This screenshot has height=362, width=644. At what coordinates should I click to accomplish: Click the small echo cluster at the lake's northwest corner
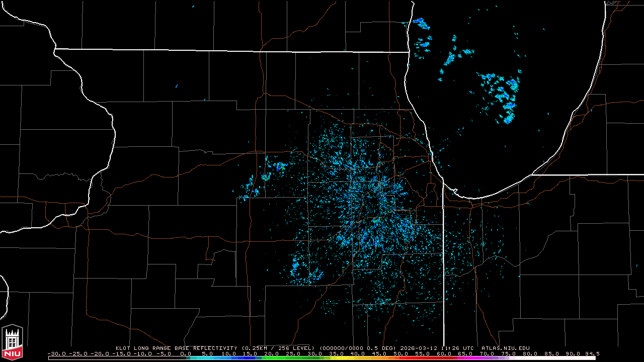[420, 23]
